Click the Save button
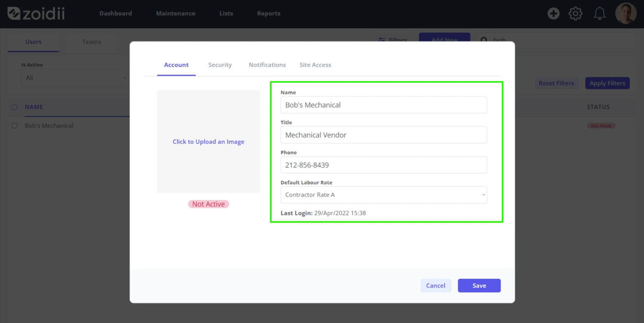Image resolution: width=644 pixels, height=323 pixels. tap(479, 286)
